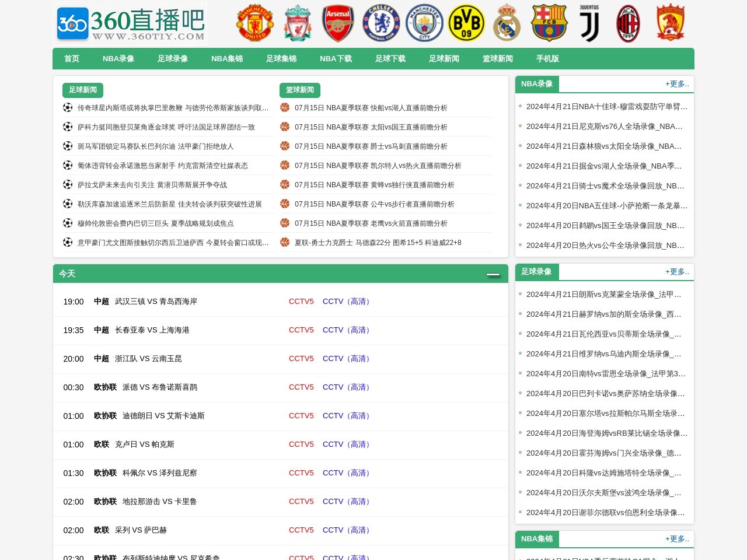The height and width of the screenshot is (560, 747).
Task: Open the NBA录像 navigation menu item
Action: pyautogui.click(x=118, y=59)
